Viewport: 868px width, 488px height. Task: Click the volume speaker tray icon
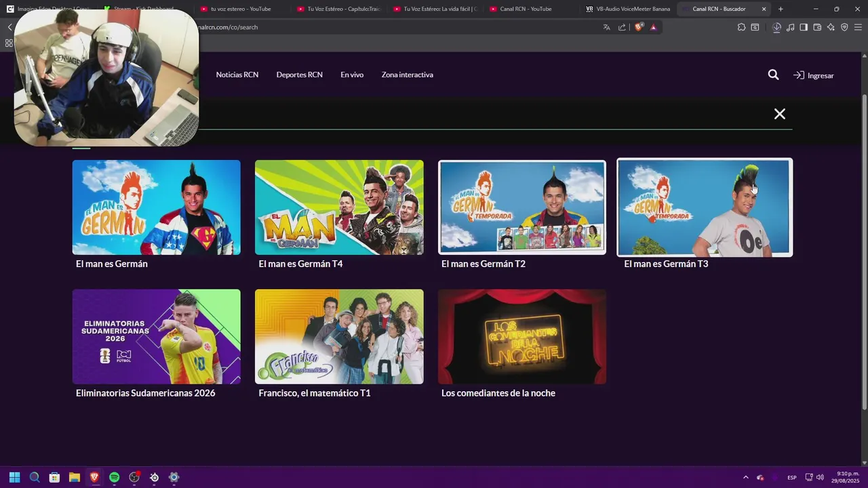pyautogui.click(x=820, y=477)
